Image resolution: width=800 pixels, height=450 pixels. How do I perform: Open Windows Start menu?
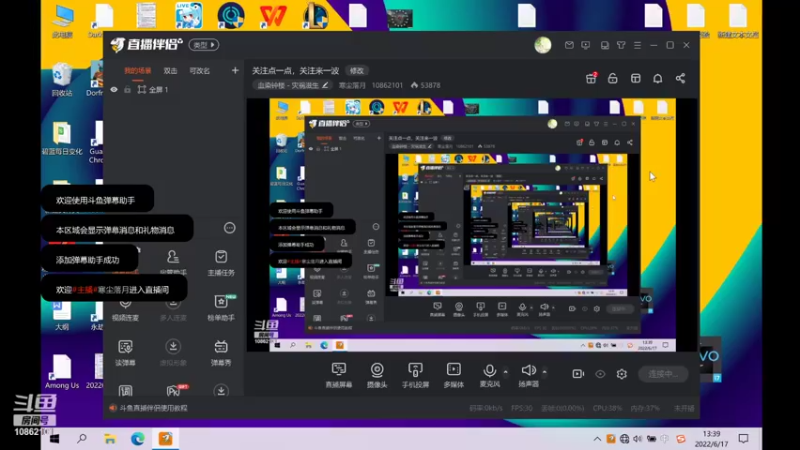(x=54, y=439)
